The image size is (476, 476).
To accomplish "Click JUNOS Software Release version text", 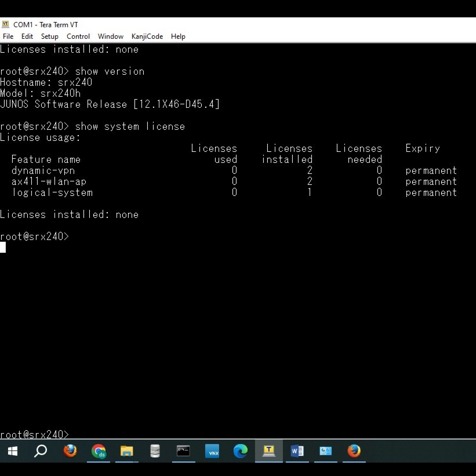I will coord(110,104).
